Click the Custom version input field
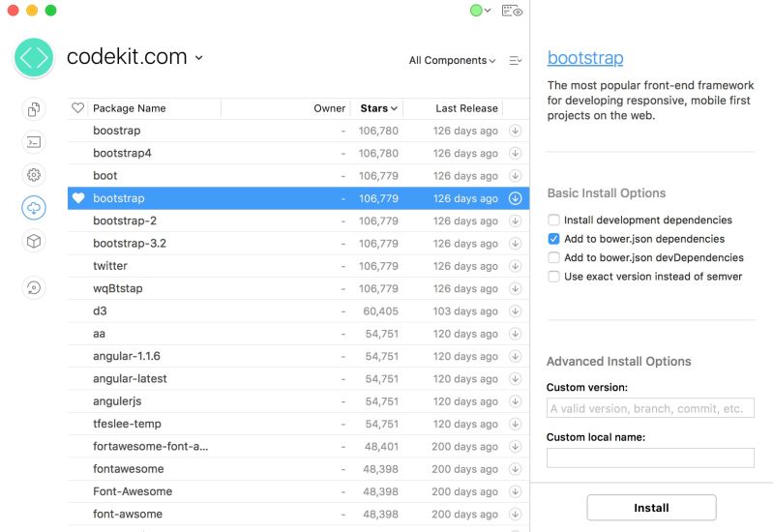This screenshot has width=773, height=532. [650, 408]
